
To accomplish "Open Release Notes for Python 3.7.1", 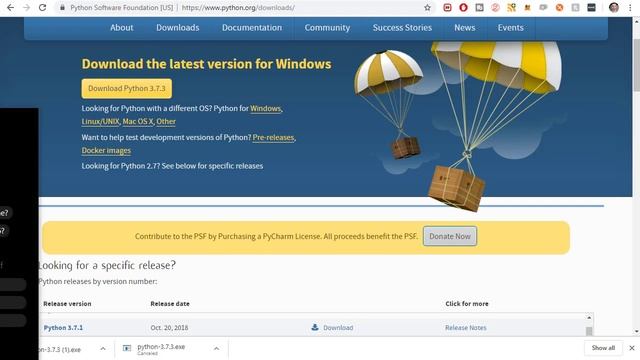I will pyautogui.click(x=466, y=328).
